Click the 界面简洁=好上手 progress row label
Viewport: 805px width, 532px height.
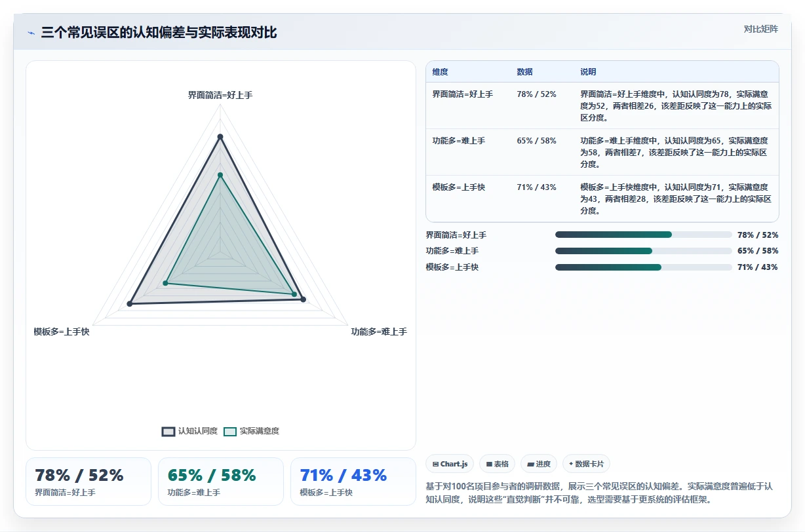[x=456, y=235]
